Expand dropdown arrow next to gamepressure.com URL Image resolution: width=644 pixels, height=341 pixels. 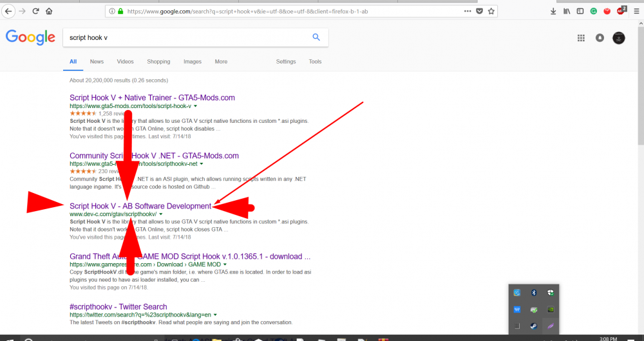[x=225, y=264]
